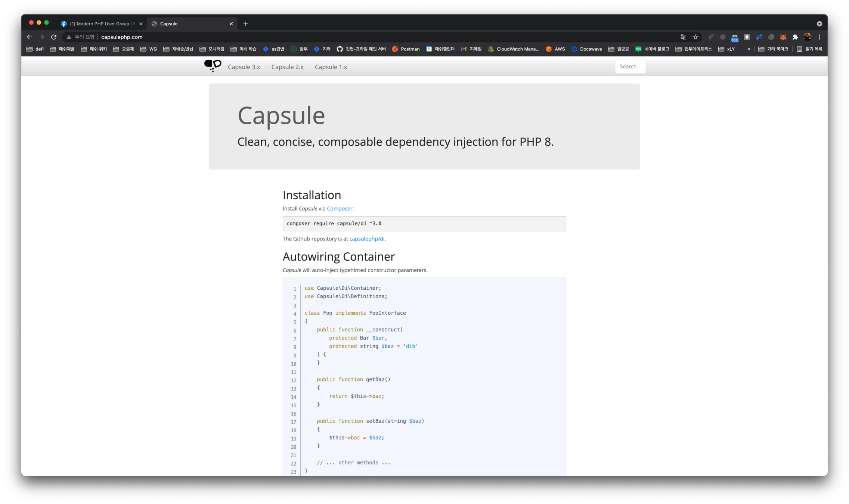Click the back navigation arrow

(30, 37)
